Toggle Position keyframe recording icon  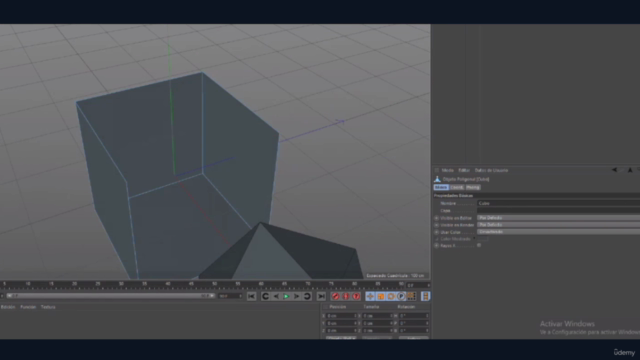370,296
